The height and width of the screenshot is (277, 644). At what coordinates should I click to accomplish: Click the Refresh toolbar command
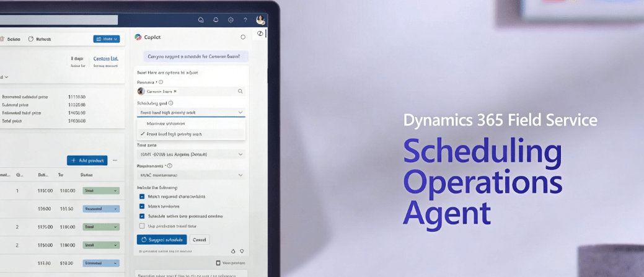tap(40, 39)
